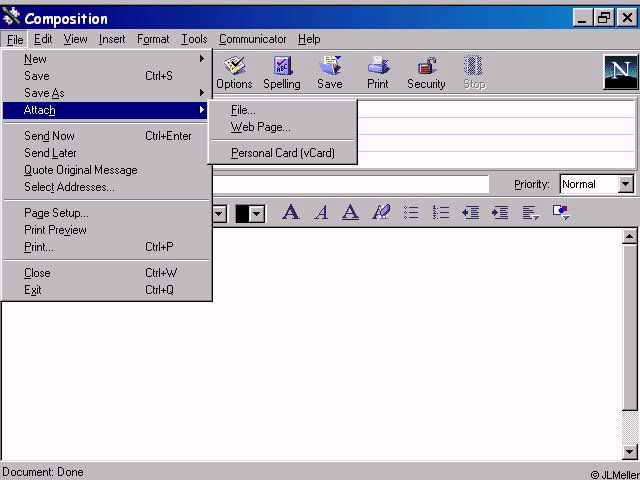Click the Save toolbar icon
Image resolution: width=640 pixels, height=480 pixels.
[x=330, y=72]
